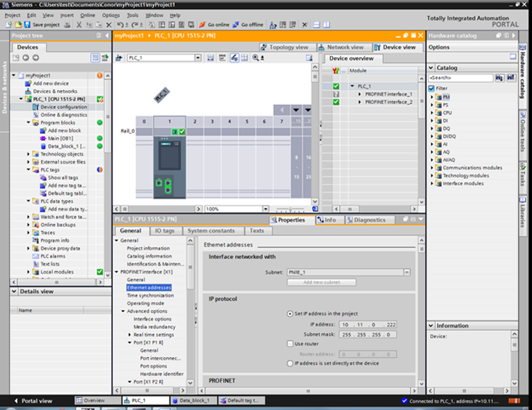This screenshot has width=532, height=410.
Task: Open the Subnet PN/IE_1 dropdown
Action: 407,273
